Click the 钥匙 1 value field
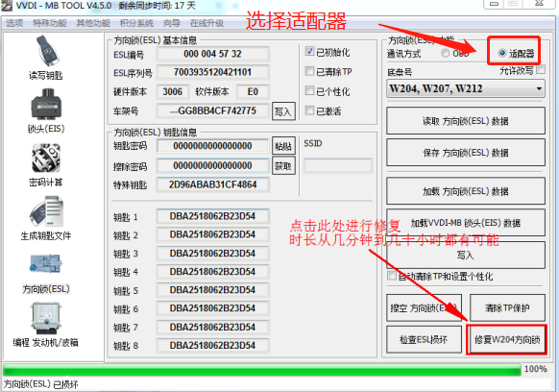The image size is (559, 392). 213,216
